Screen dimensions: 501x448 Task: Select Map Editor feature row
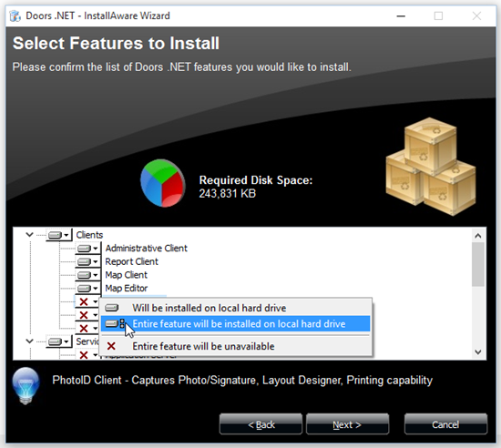127,289
